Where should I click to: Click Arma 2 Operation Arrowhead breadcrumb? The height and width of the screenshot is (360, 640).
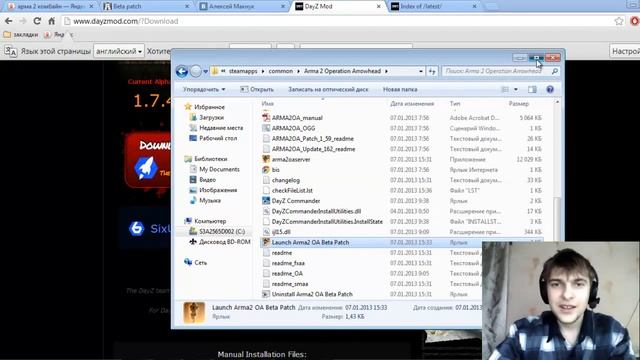coord(342,71)
